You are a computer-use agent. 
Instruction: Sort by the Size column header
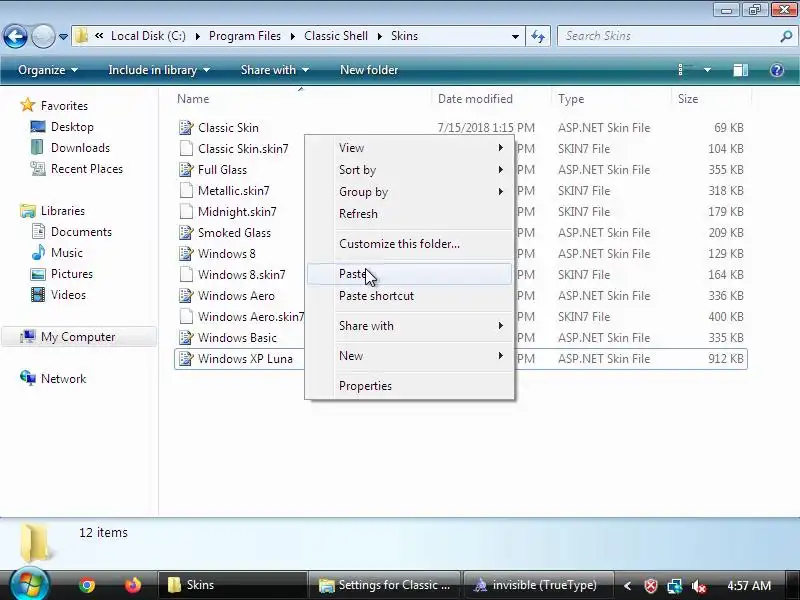point(688,99)
